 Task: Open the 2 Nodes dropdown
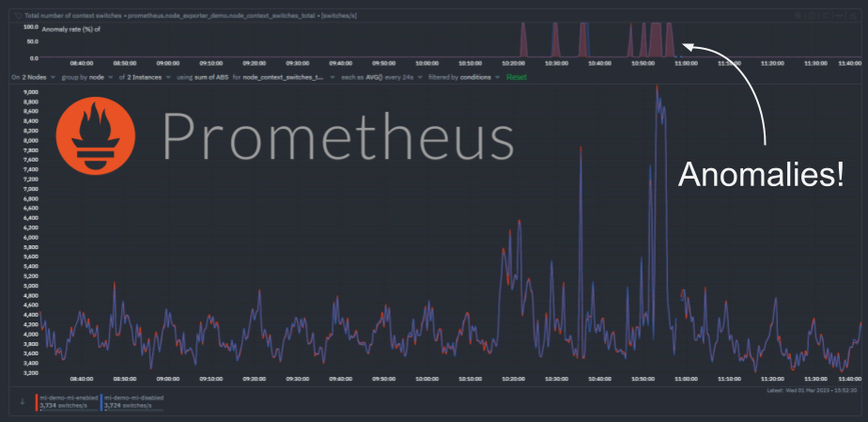point(38,77)
